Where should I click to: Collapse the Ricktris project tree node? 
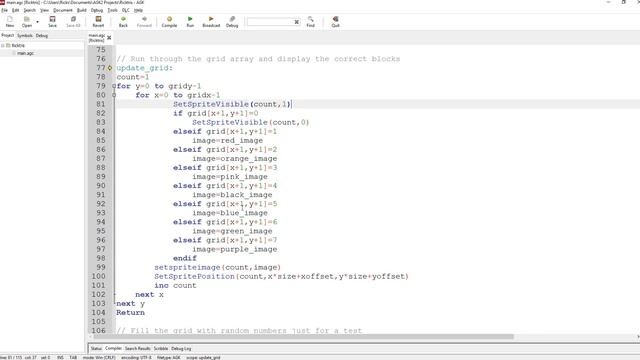point(3,46)
